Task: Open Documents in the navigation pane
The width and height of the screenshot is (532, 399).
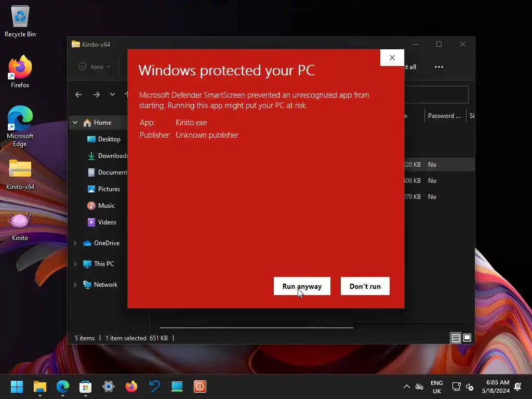Action: pyautogui.click(x=107, y=172)
